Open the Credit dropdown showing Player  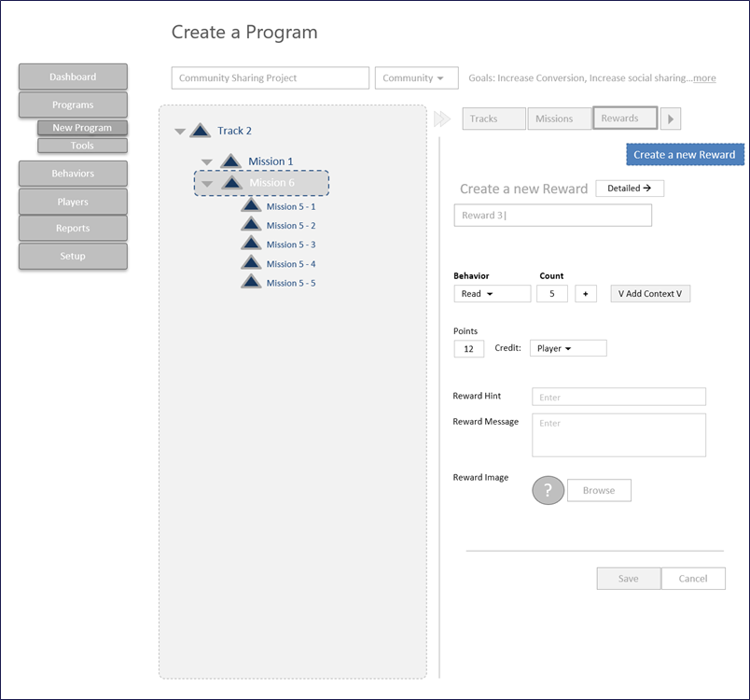(x=567, y=348)
